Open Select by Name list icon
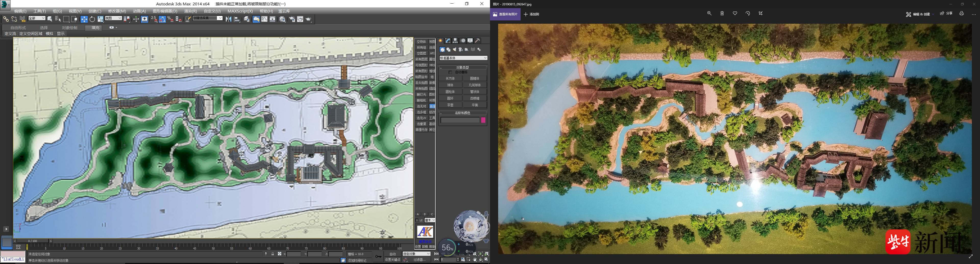 (x=58, y=19)
